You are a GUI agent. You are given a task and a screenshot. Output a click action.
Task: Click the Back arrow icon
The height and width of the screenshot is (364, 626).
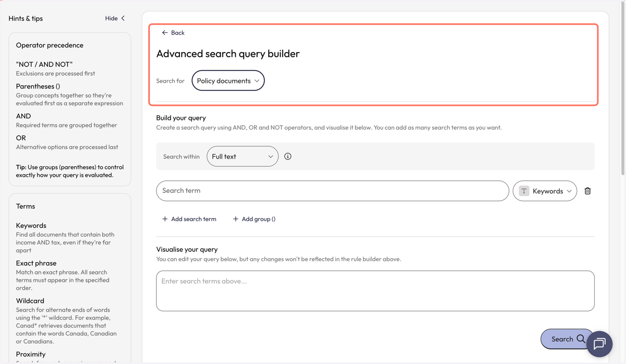tap(165, 33)
